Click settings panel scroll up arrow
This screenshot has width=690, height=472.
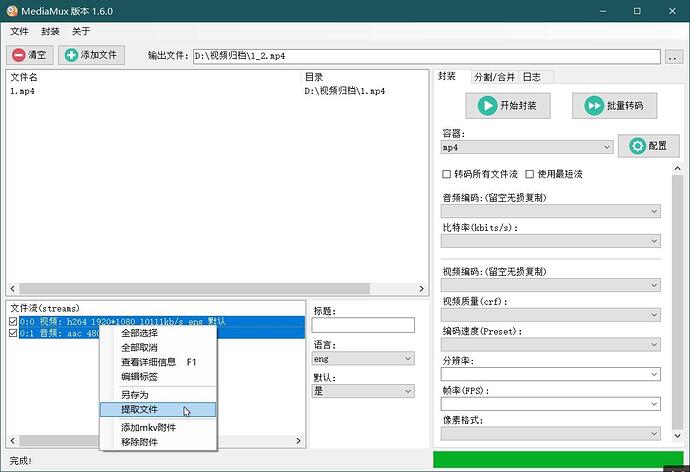click(677, 168)
